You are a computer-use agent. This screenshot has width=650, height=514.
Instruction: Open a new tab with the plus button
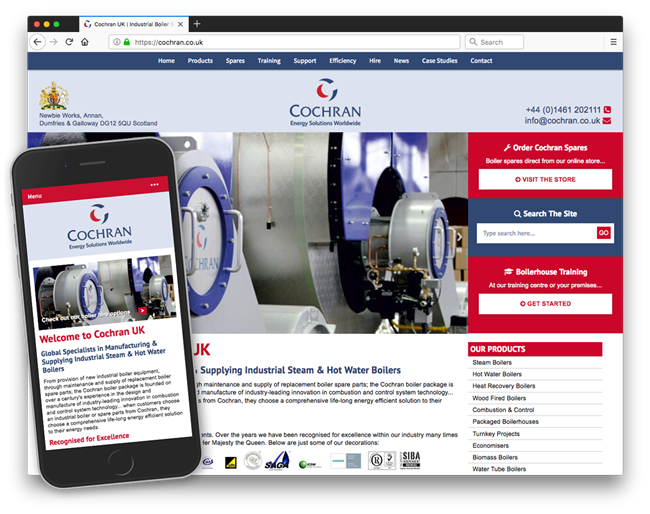(x=197, y=24)
